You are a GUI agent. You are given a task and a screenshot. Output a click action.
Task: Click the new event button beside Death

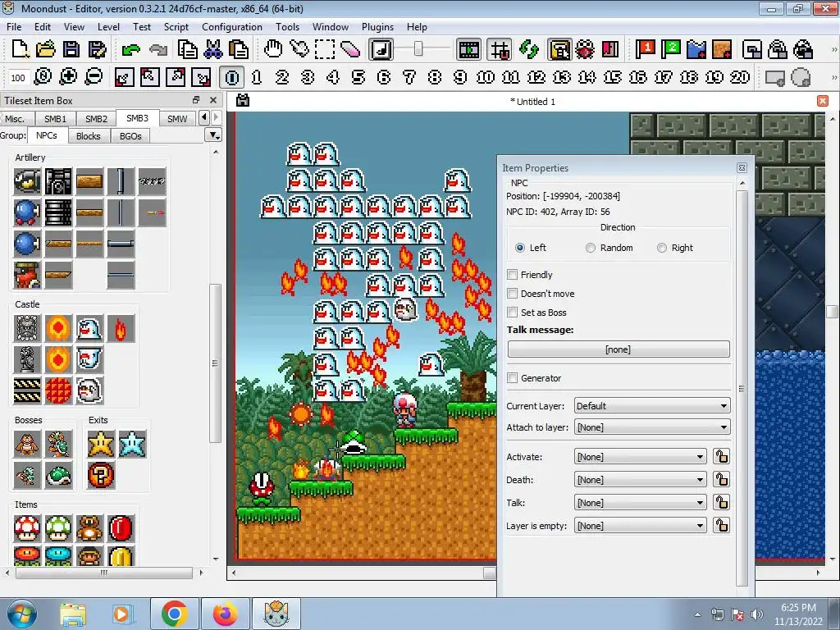coord(721,479)
